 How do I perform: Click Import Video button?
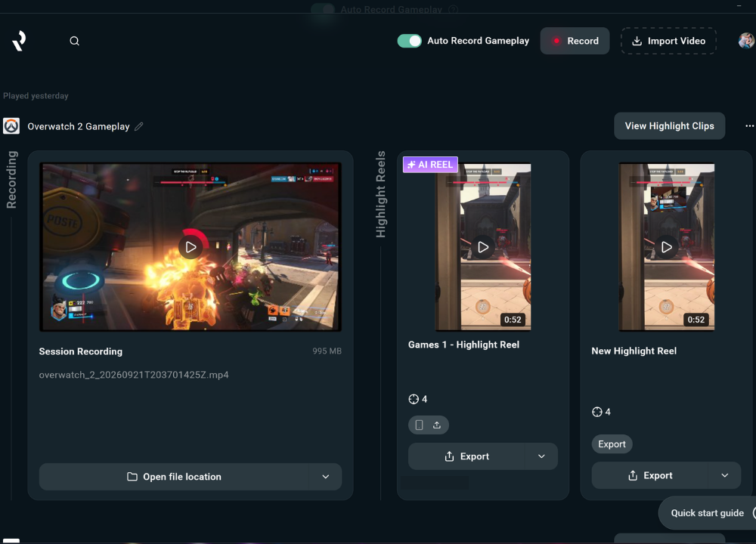(668, 41)
